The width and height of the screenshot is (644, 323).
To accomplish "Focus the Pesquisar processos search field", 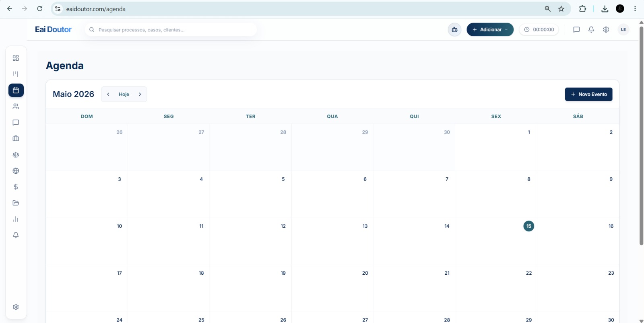I will [171, 30].
